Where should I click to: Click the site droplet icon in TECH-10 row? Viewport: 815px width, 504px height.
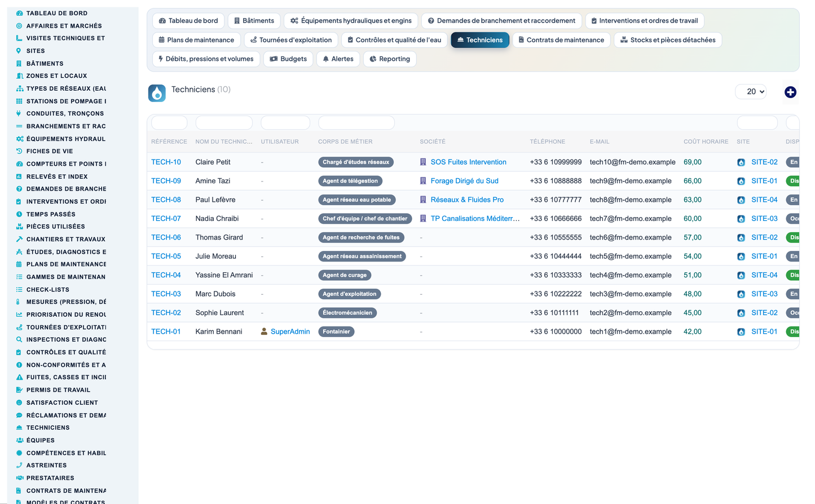741,162
